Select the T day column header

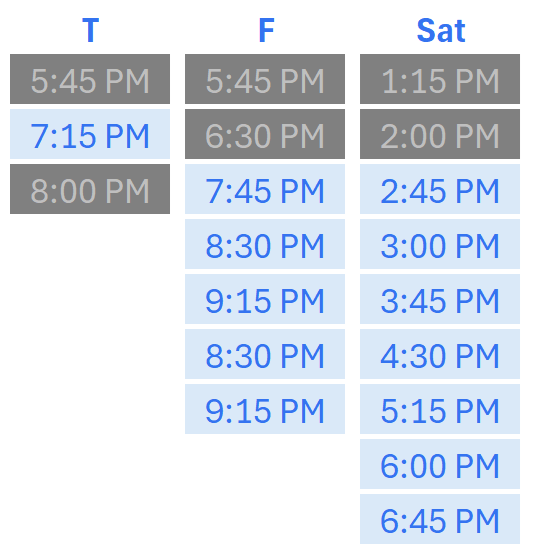click(x=90, y=31)
